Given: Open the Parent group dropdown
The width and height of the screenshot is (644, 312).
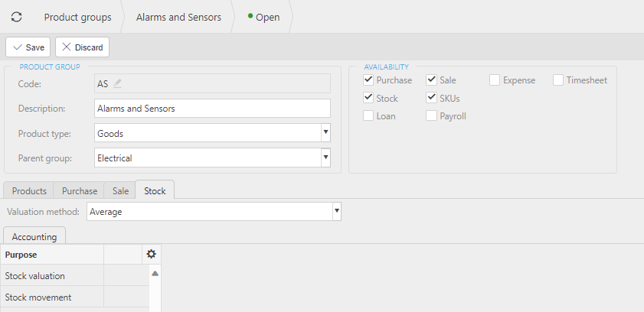Looking at the screenshot, I should (325, 158).
